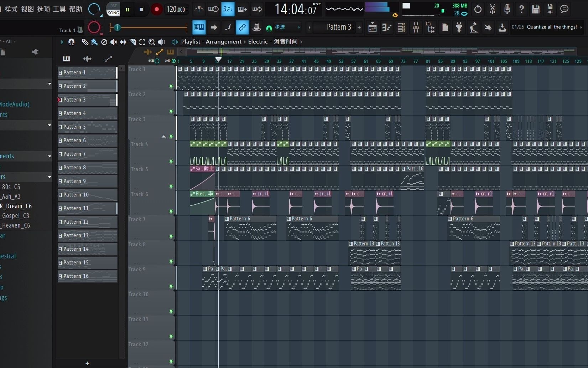Save project with floppy disk icon
Screen dimensions: 588x368
point(536,9)
